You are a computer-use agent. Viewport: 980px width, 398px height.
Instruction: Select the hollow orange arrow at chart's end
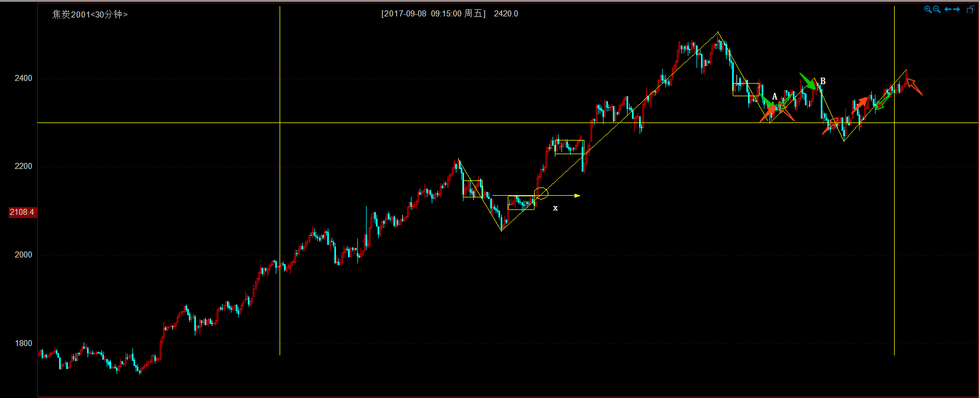point(914,86)
